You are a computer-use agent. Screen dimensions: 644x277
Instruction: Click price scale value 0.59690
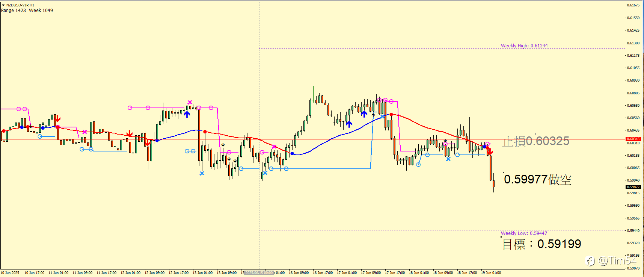click(633, 206)
